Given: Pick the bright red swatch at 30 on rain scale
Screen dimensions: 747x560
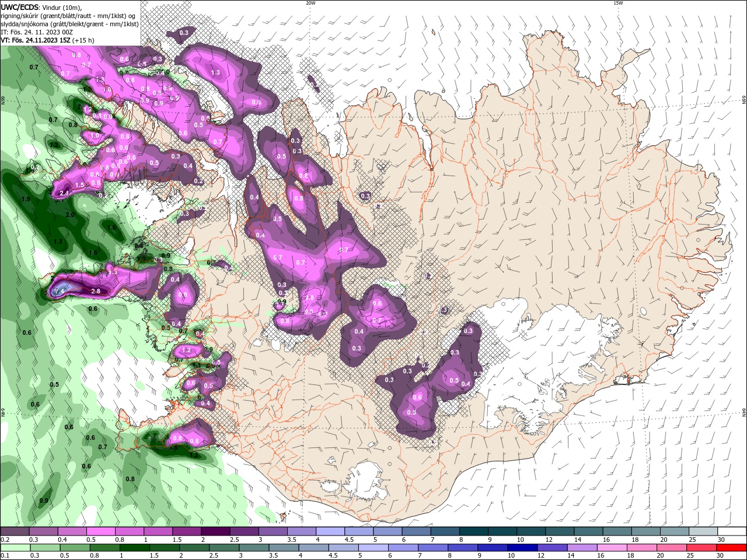Looking at the screenshot, I should click(x=731, y=548).
